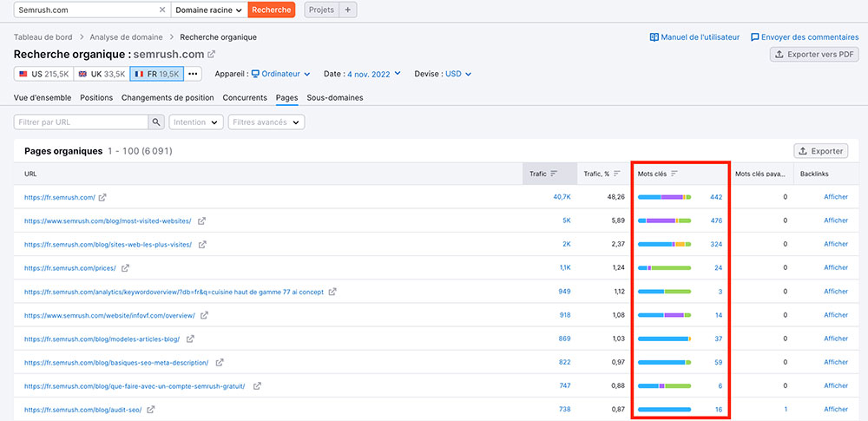The height and width of the screenshot is (421, 868).
Task: Click Backlinks column header
Action: [814, 174]
